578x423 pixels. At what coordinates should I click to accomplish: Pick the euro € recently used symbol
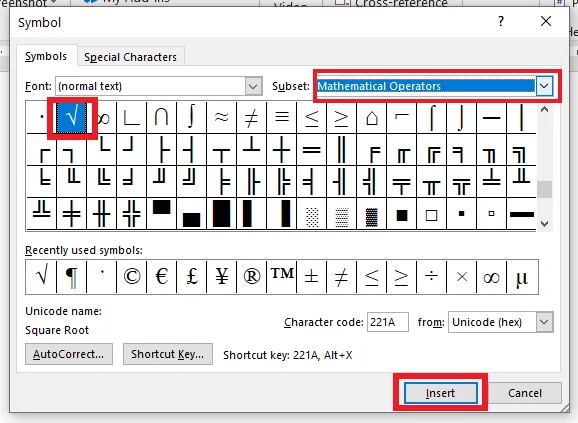click(x=161, y=277)
